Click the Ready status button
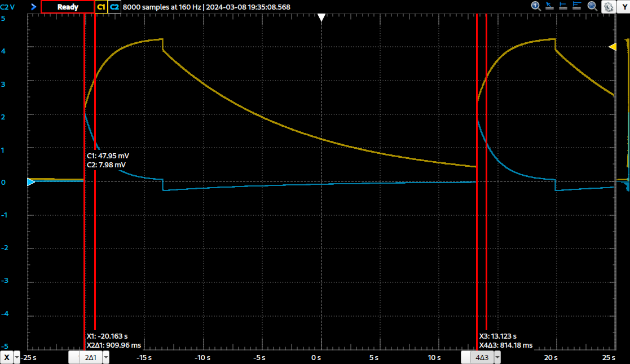This screenshot has width=630, height=364. tap(68, 7)
